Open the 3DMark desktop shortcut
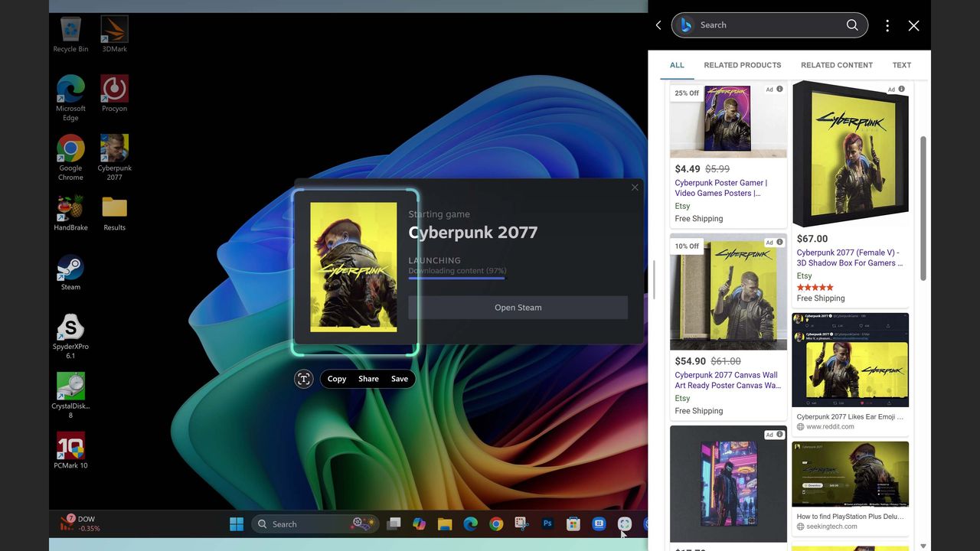Viewport: 980px width, 551px height. (x=115, y=34)
